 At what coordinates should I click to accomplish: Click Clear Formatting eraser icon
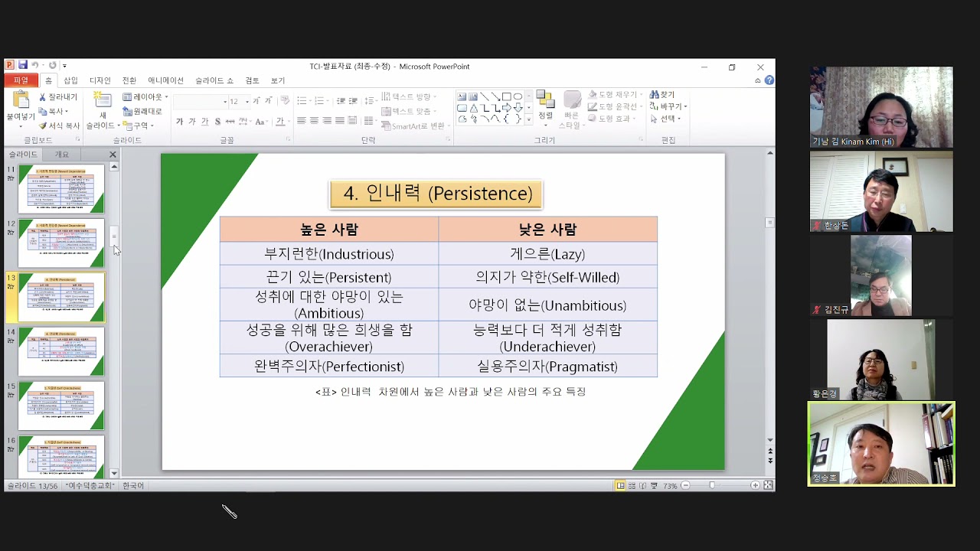coord(285,100)
